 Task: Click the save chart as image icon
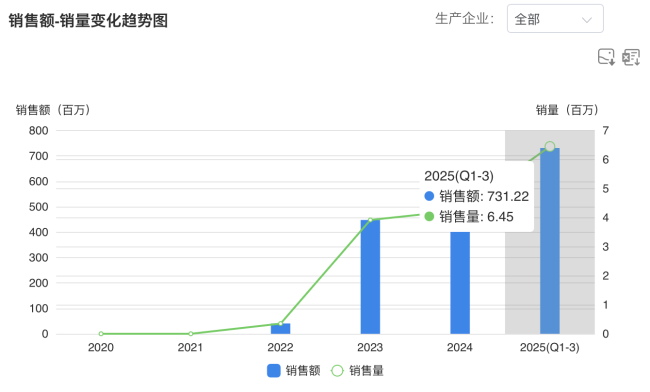(606, 57)
